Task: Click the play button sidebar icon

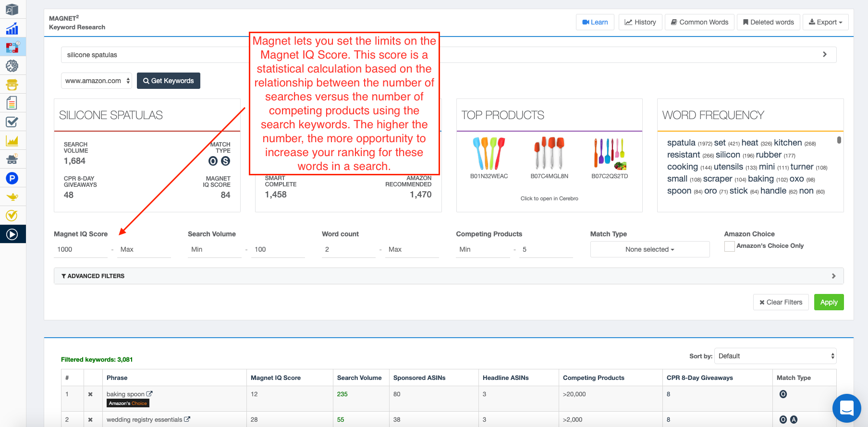Action: tap(12, 234)
